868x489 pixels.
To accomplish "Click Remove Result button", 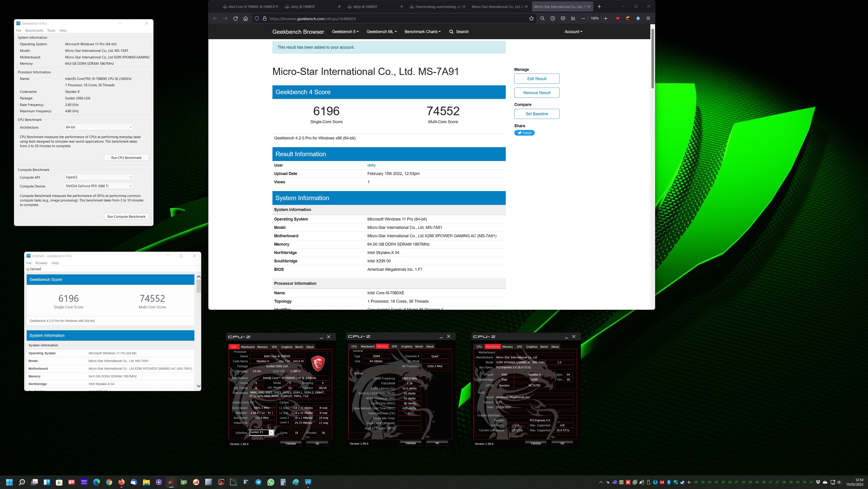I will point(537,93).
